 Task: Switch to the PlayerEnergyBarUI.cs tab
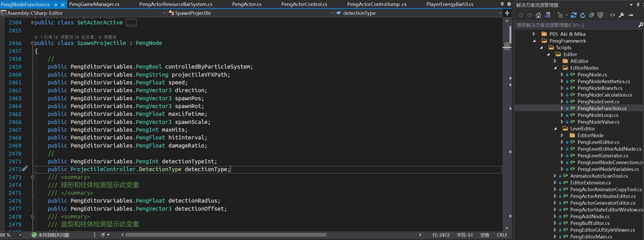(450, 4)
